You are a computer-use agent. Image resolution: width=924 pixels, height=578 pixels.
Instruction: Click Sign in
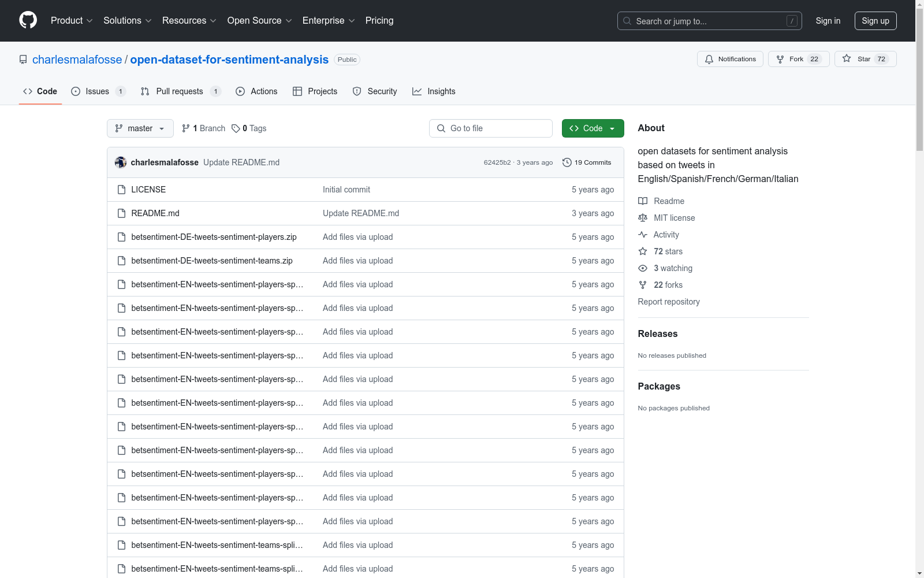click(828, 21)
